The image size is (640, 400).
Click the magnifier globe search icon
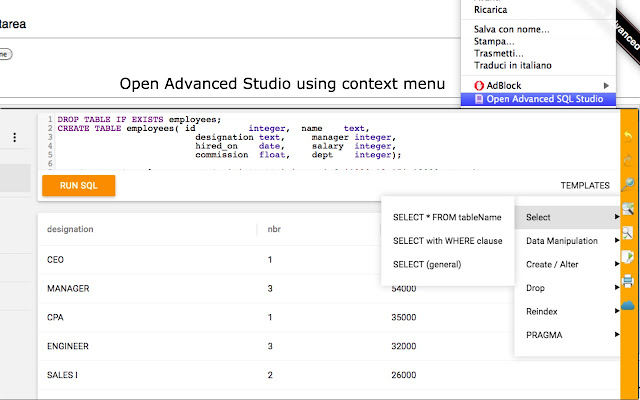click(628, 184)
